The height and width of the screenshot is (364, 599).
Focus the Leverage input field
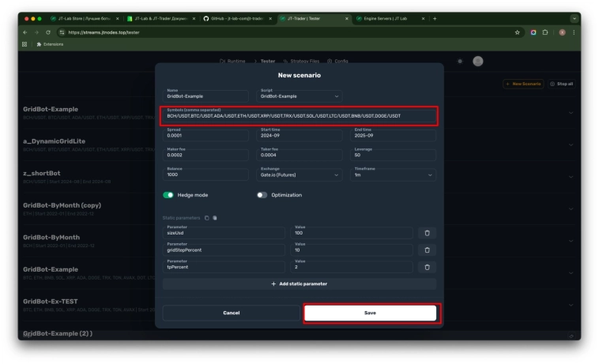click(x=392, y=154)
